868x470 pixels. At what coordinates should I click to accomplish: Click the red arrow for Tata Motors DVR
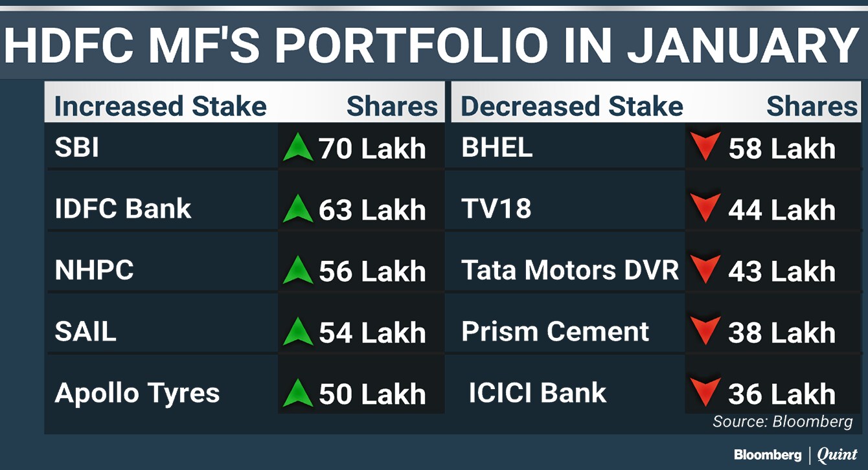pyautogui.click(x=705, y=270)
